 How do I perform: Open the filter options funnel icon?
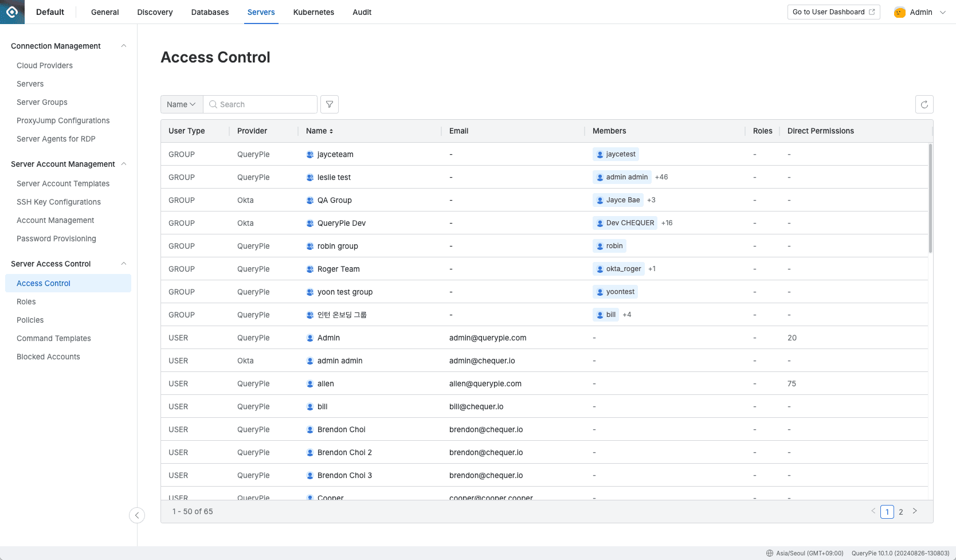[x=330, y=104]
